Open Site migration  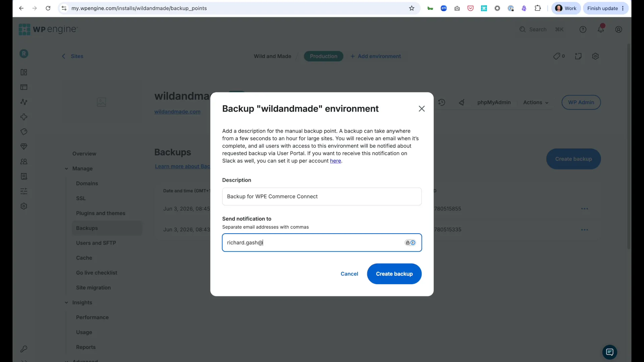point(93,288)
